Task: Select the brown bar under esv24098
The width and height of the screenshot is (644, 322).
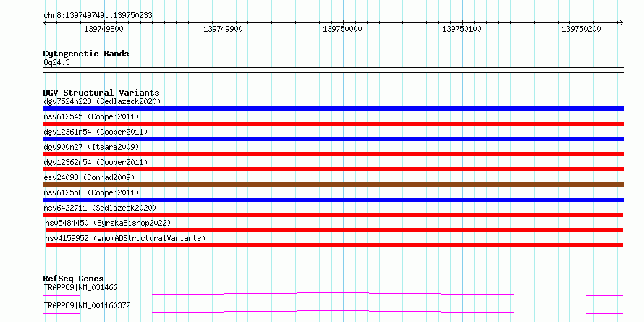Action: pyautogui.click(x=333, y=185)
